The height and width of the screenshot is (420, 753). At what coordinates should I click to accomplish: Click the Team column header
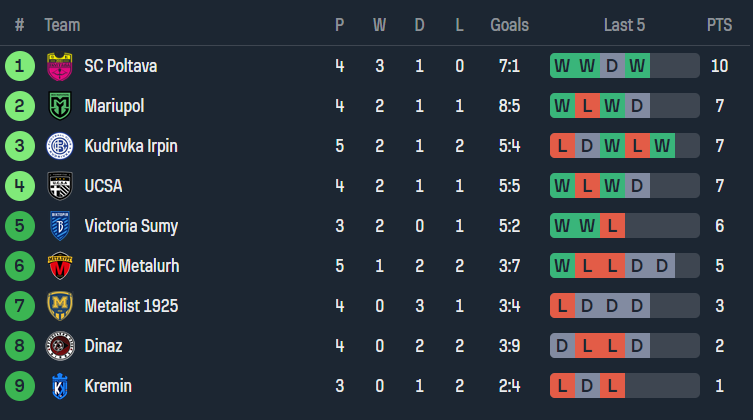point(62,25)
